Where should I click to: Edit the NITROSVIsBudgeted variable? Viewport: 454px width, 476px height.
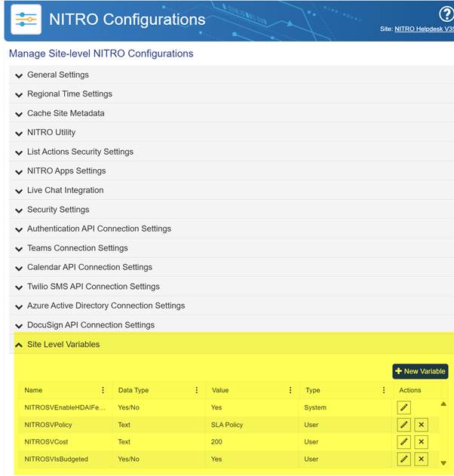tap(404, 459)
